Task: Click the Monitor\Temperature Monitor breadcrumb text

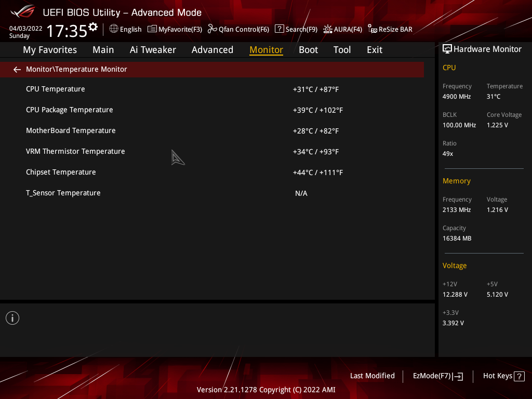Action: pyautogui.click(x=76, y=69)
